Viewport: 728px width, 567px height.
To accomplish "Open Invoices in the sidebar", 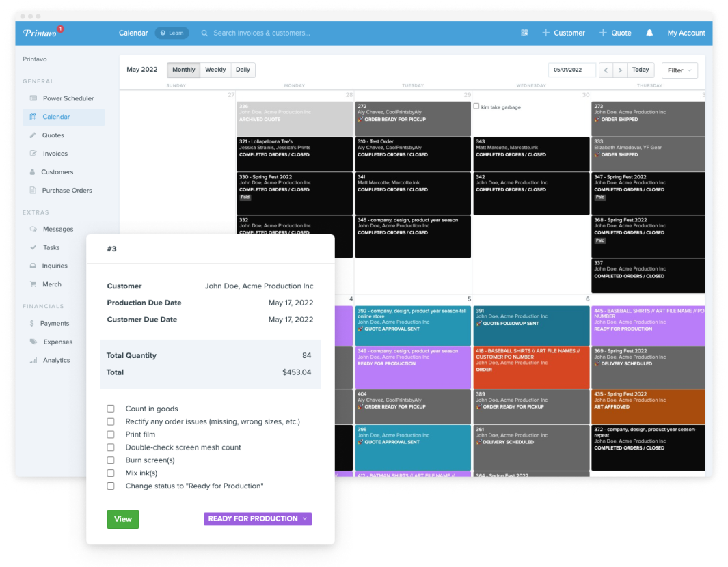I will coord(55,154).
